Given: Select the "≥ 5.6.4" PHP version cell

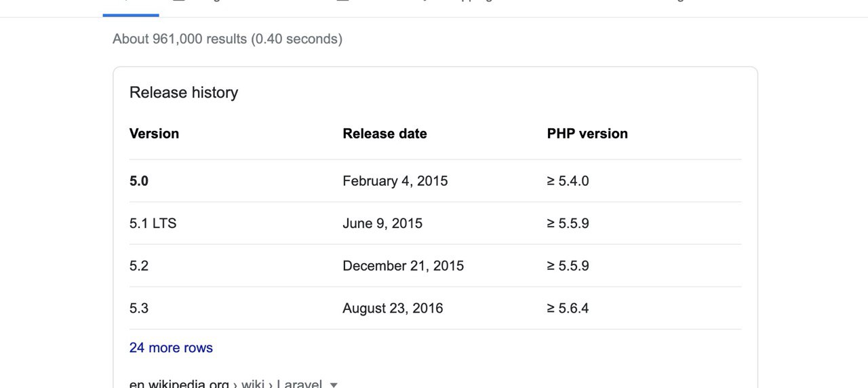Looking at the screenshot, I should [x=568, y=309].
